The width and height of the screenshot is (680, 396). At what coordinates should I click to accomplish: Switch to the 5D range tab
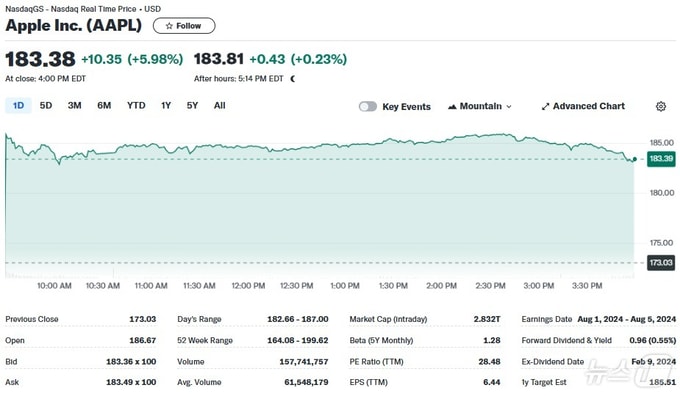[x=46, y=106]
